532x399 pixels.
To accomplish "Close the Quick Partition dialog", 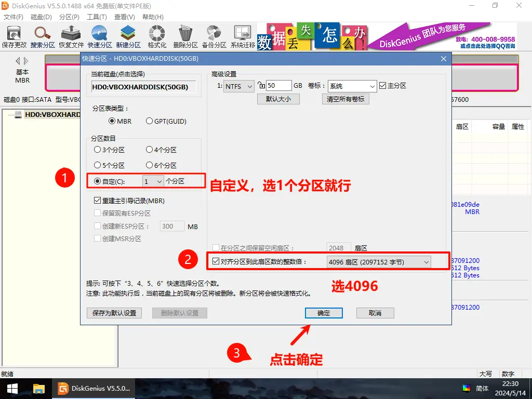I will click(444, 59).
